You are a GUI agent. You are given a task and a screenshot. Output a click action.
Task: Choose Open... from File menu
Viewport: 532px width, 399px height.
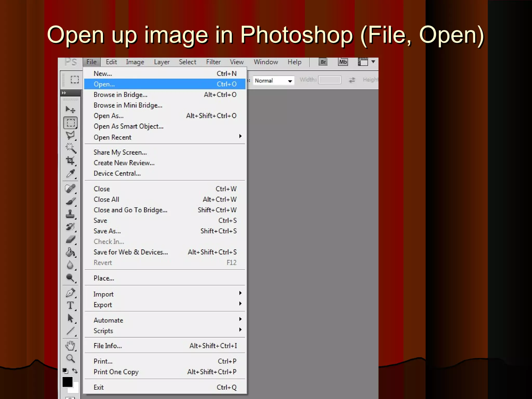[x=164, y=84]
